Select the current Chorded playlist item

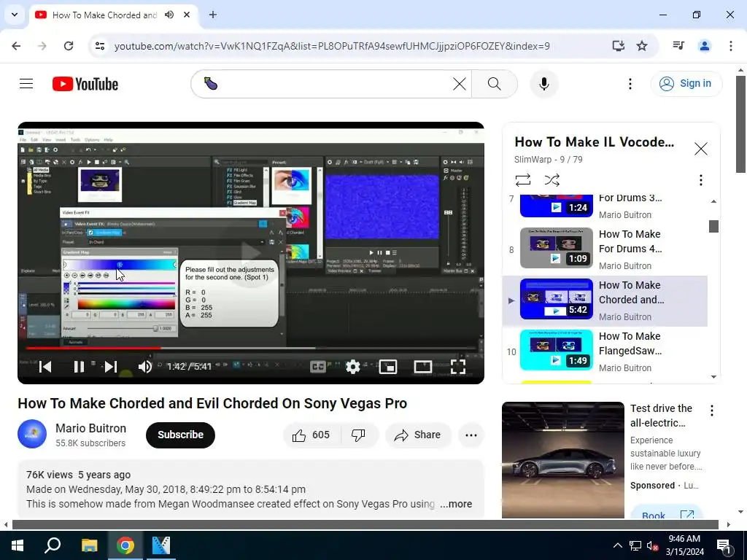coord(605,300)
